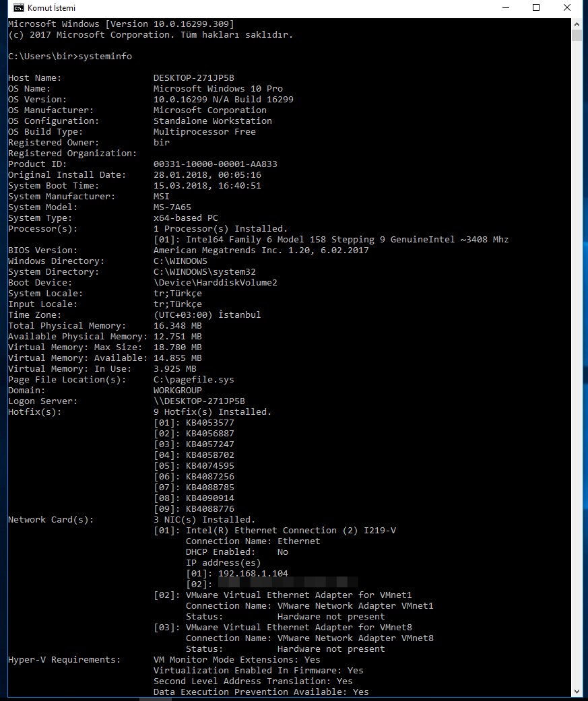This screenshot has width=588, height=701.
Task: Click the Product ID value
Action: 215,164
